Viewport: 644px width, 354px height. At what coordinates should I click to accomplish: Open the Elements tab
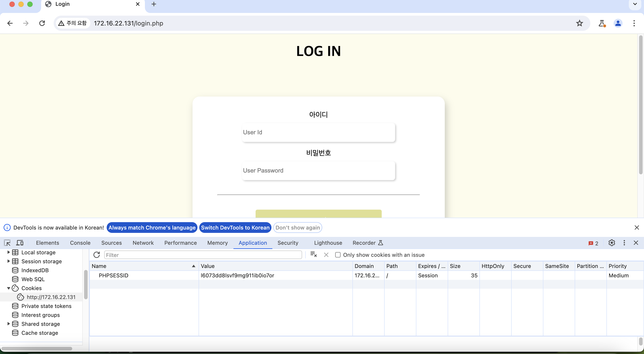(x=47, y=243)
